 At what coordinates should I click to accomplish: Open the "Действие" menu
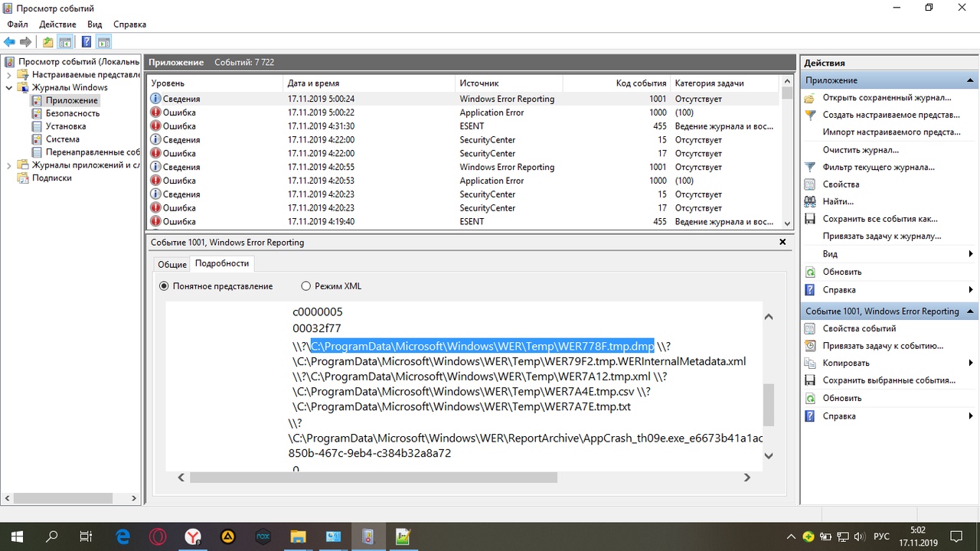coord(57,24)
